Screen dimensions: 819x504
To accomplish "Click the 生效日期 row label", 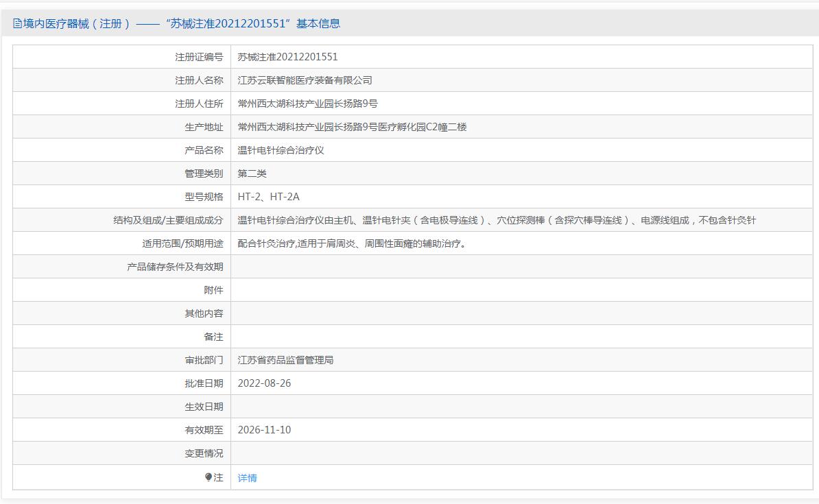I will tap(204, 407).
